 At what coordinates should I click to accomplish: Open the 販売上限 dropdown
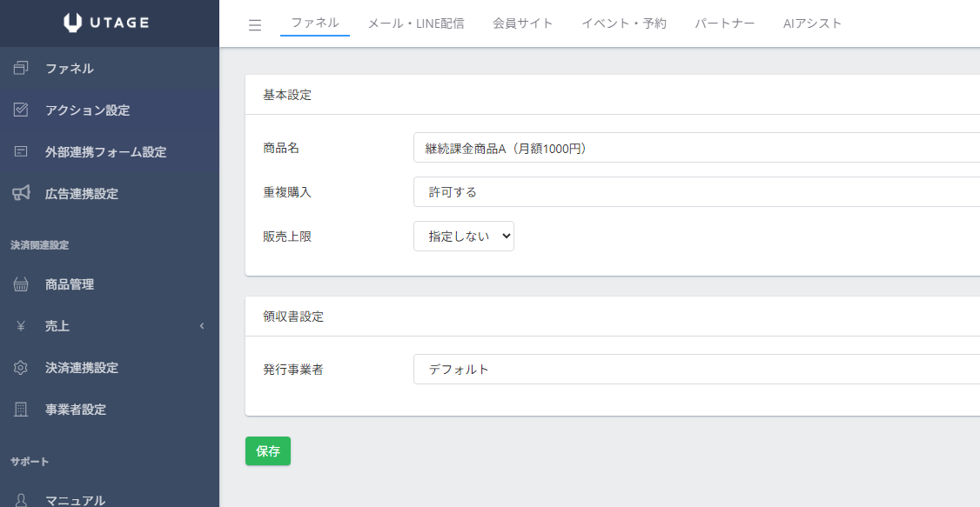click(x=463, y=236)
